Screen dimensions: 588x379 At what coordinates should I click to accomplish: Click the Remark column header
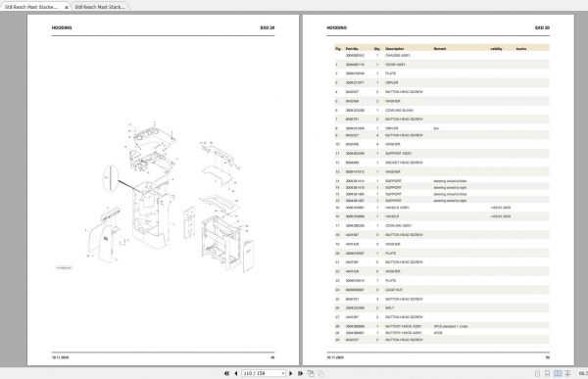[x=440, y=49]
